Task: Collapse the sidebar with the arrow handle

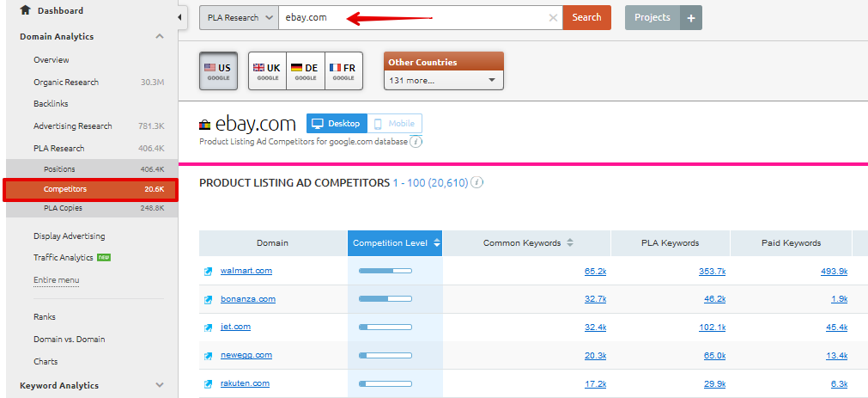Action: click(179, 17)
